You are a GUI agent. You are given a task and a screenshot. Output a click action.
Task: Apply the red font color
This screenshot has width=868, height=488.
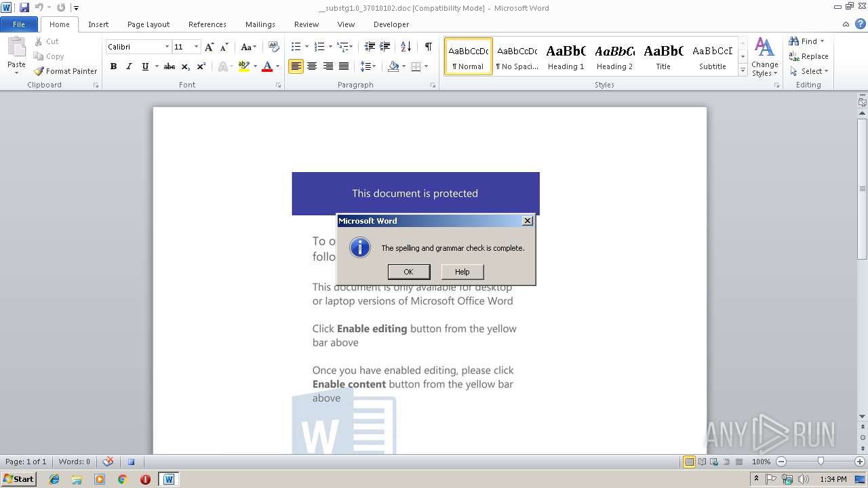(267, 66)
